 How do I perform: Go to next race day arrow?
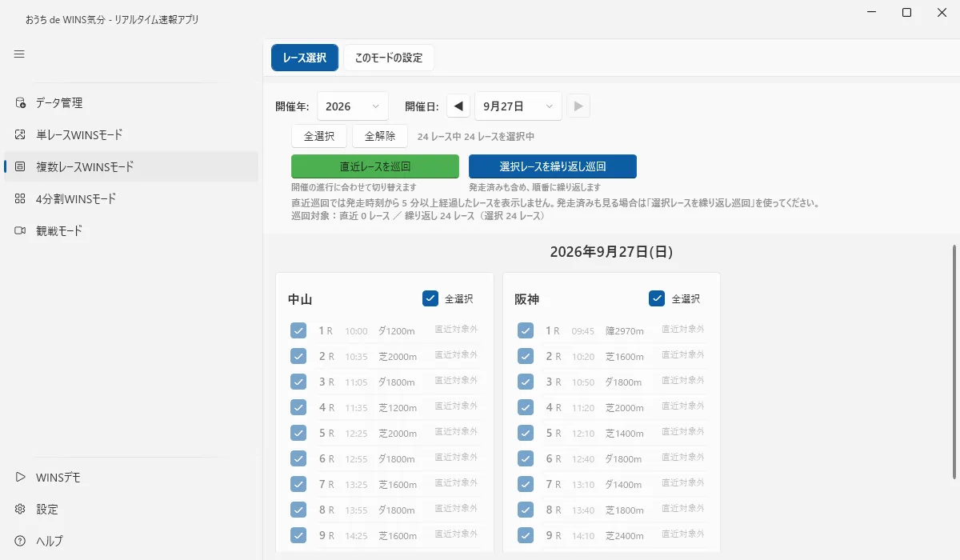pos(578,106)
